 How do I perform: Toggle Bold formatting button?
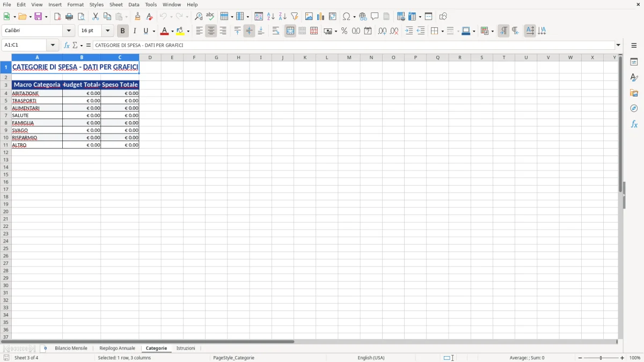coord(122,31)
